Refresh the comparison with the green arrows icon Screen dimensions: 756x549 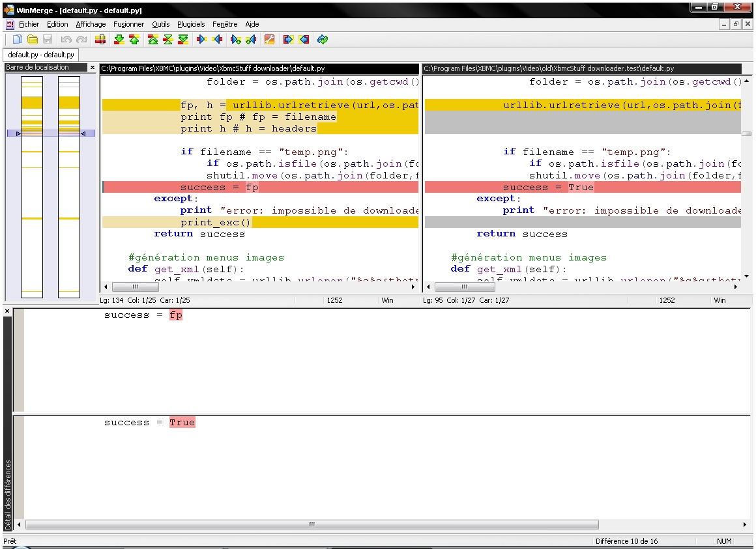pyautogui.click(x=322, y=40)
